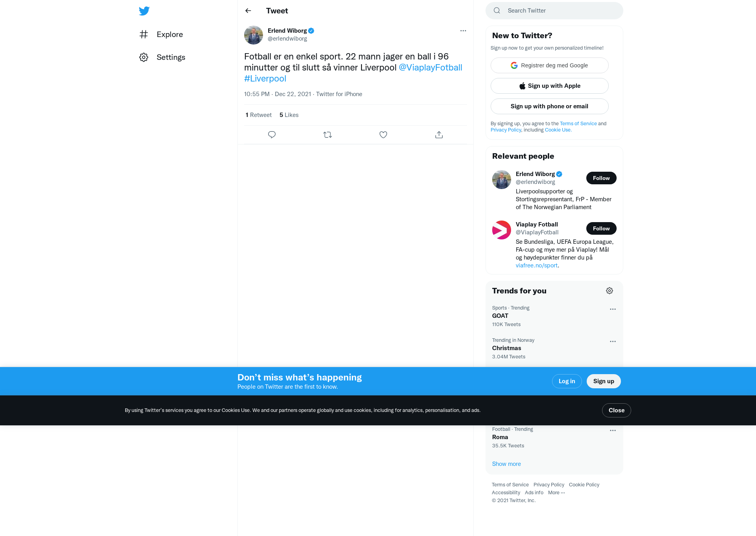Open the #Liverpool hashtag link

click(265, 78)
